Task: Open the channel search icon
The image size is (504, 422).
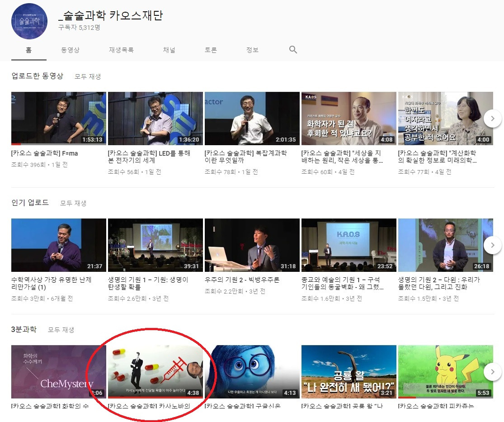Action: pyautogui.click(x=292, y=50)
